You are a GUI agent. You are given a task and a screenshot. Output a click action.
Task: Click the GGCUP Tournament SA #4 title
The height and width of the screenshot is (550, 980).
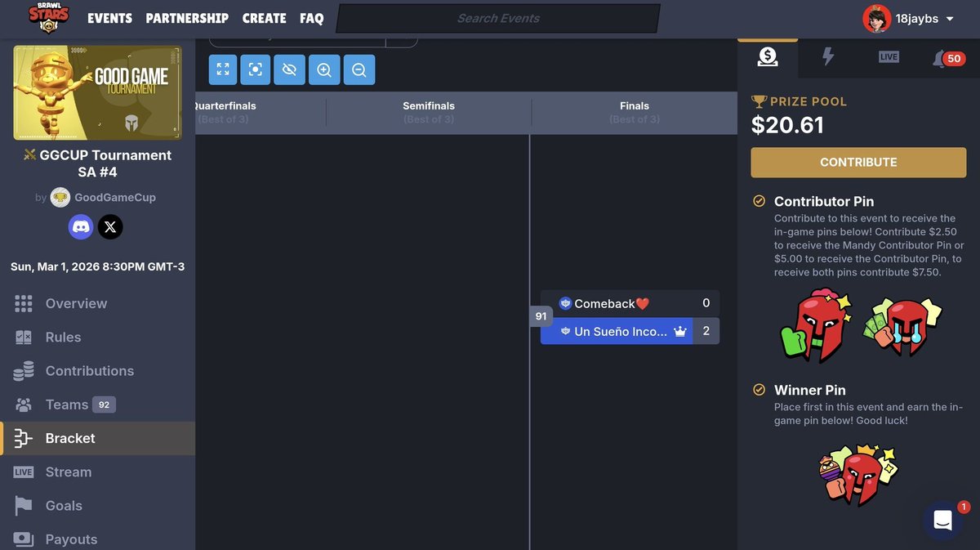point(97,163)
